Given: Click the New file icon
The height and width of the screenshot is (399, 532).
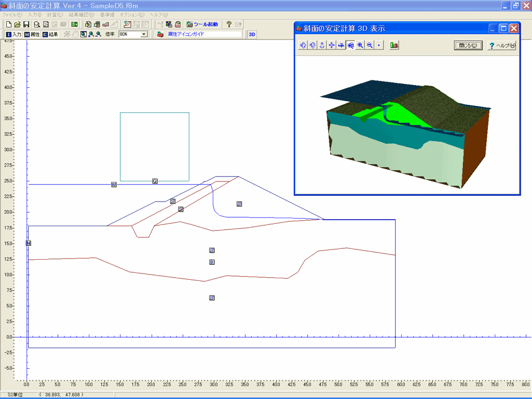Looking at the screenshot, I should click(9, 24).
